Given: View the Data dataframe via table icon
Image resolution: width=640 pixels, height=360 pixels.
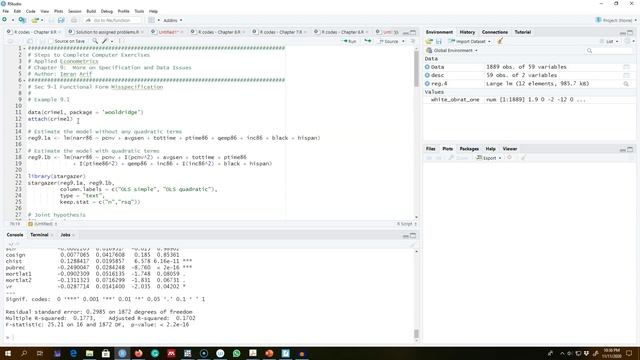Looking at the screenshot, I should point(626,67).
